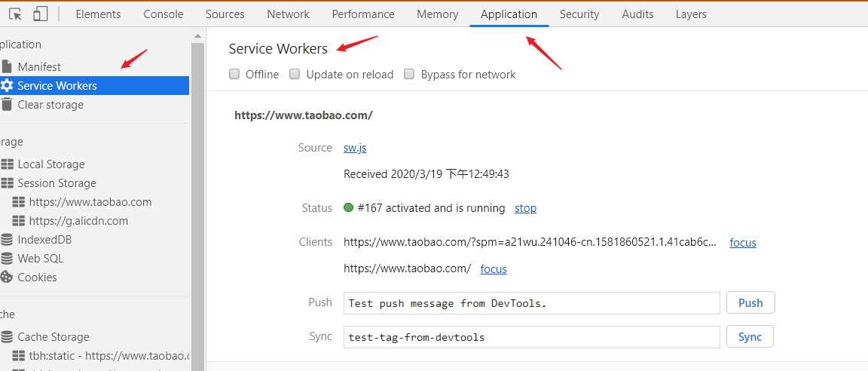The image size is (868, 371).
Task: Click the Sync tag input field
Action: 532,336
